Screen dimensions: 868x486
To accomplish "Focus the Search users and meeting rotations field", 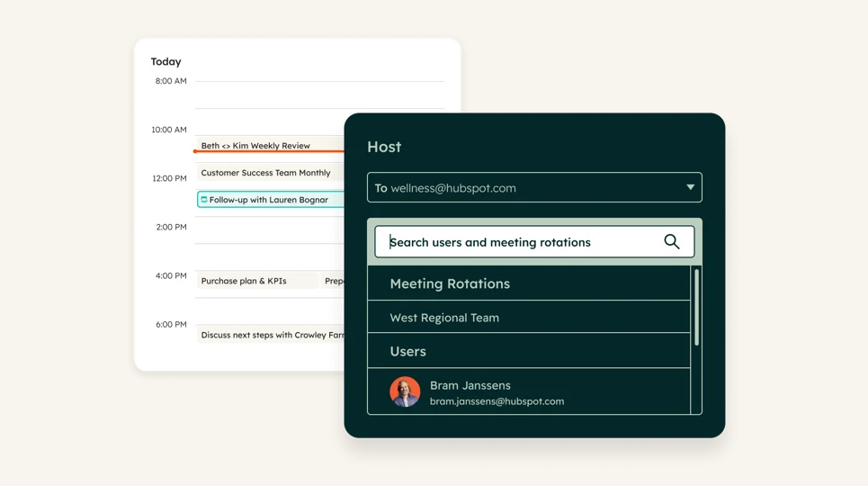I will (534, 241).
